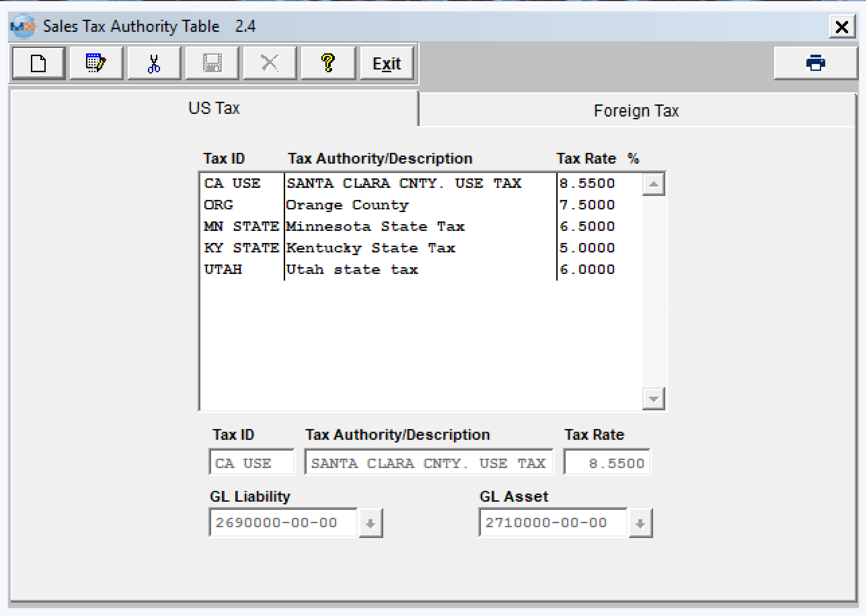The image size is (866, 616).
Task: Expand the GL Asset account dropdown
Action: [640, 523]
